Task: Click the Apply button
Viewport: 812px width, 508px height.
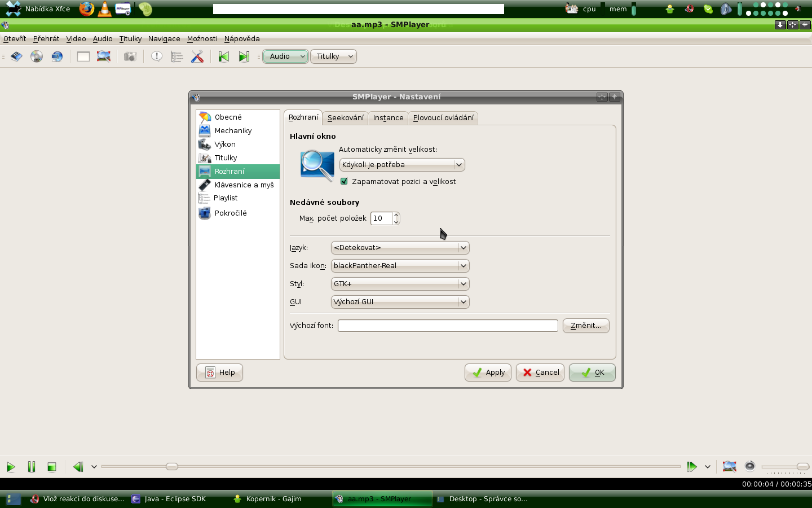Action: [x=488, y=373]
